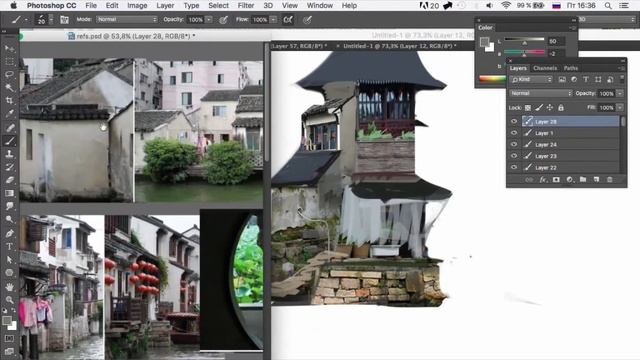Open layer filter Kind dropdown

pos(531,80)
